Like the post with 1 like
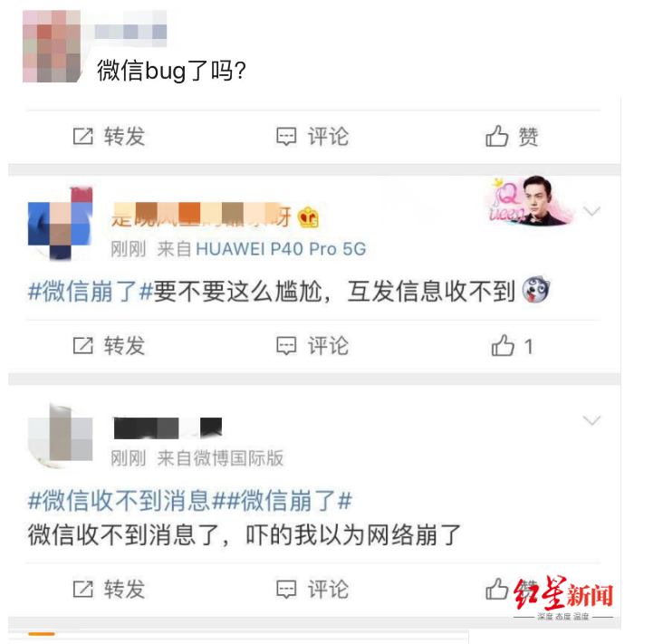653x644 pixels. tap(503, 345)
